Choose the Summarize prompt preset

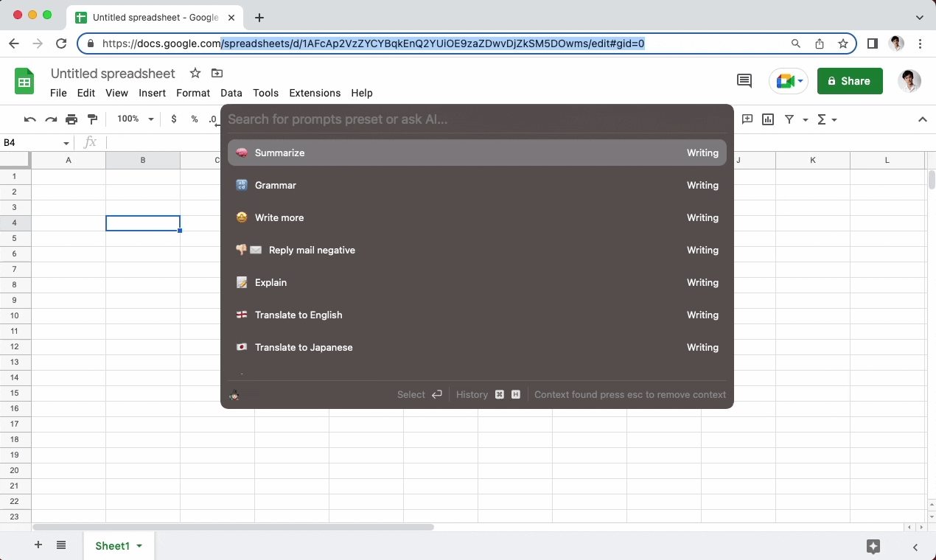coord(477,153)
